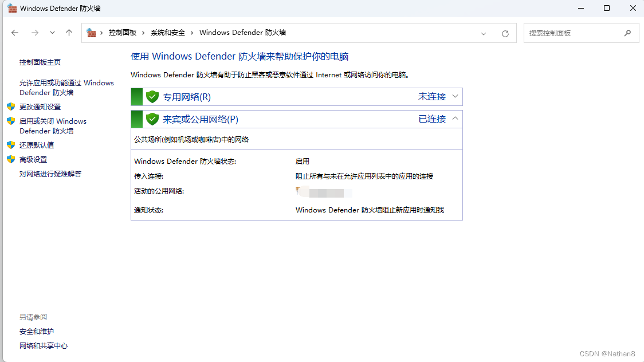Viewport: 644px width, 362px height.
Task: Open 高级设置 link
Action: click(33, 160)
